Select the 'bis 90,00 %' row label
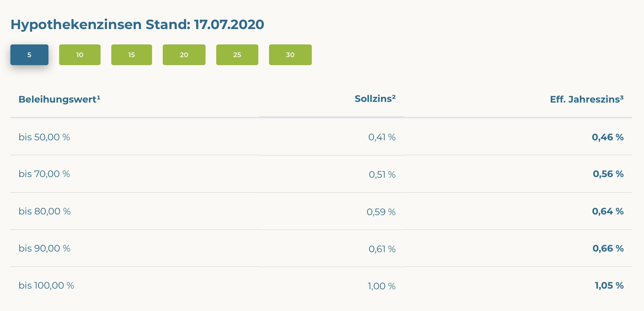The image size is (644, 311). tap(44, 248)
